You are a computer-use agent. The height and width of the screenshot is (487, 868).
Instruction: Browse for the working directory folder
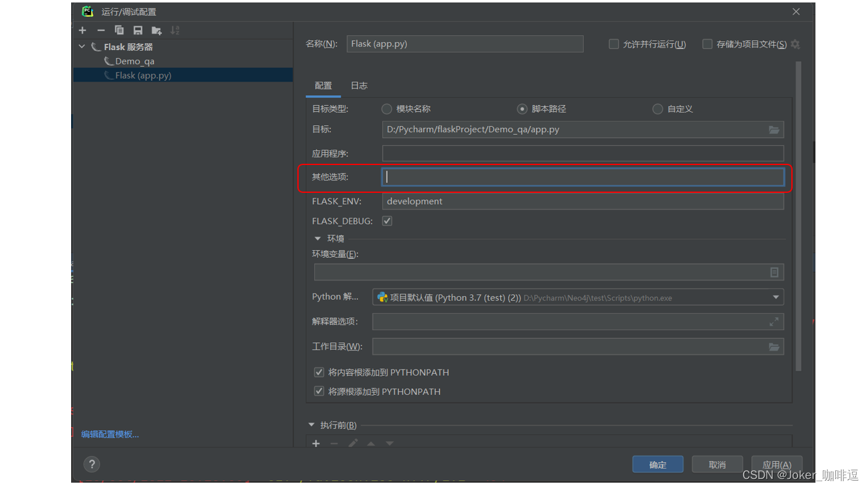point(774,347)
